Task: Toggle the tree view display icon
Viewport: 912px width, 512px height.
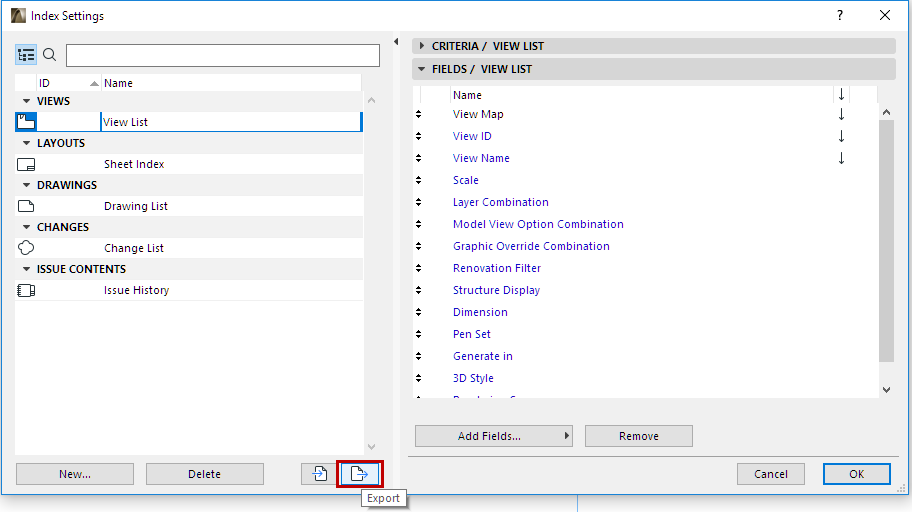Action: [x=27, y=55]
